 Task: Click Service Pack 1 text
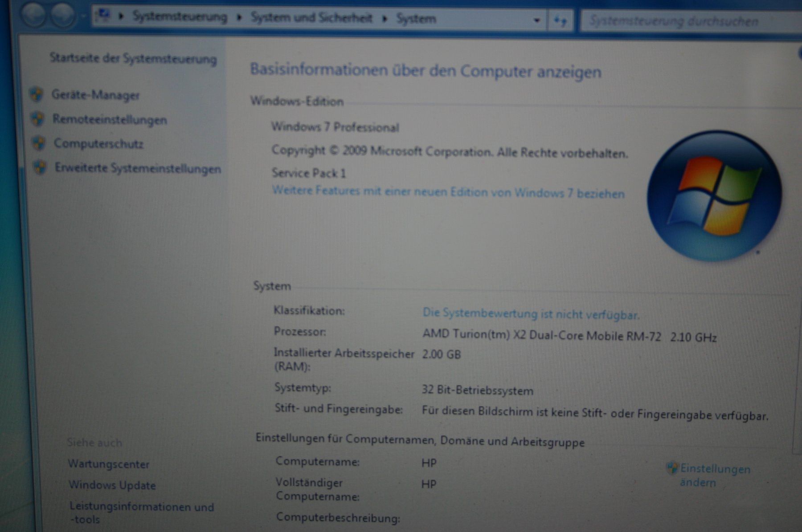tap(309, 173)
